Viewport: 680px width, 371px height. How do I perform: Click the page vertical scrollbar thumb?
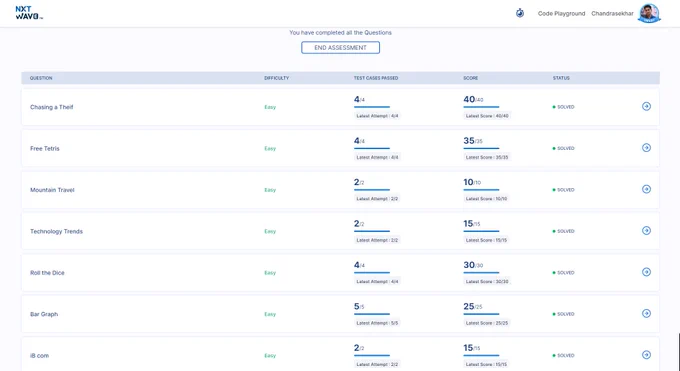[679, 352]
